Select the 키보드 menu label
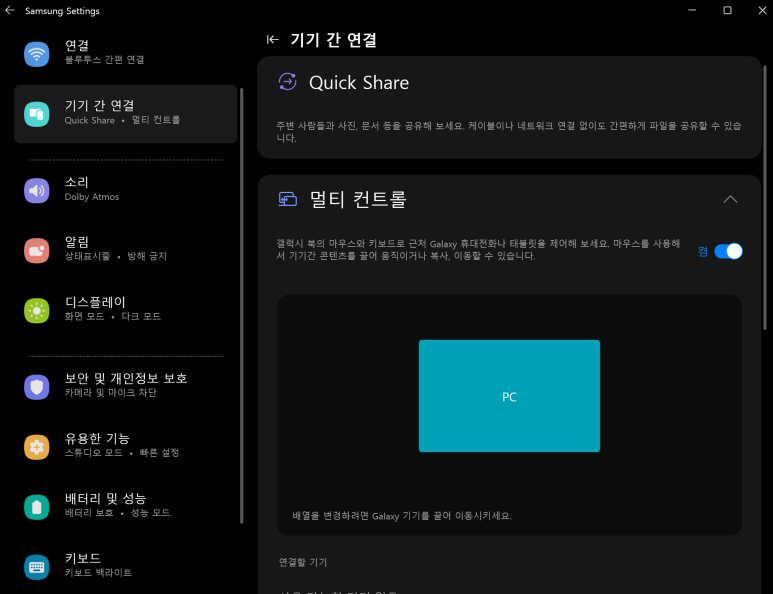The width and height of the screenshot is (773, 594). (83, 559)
